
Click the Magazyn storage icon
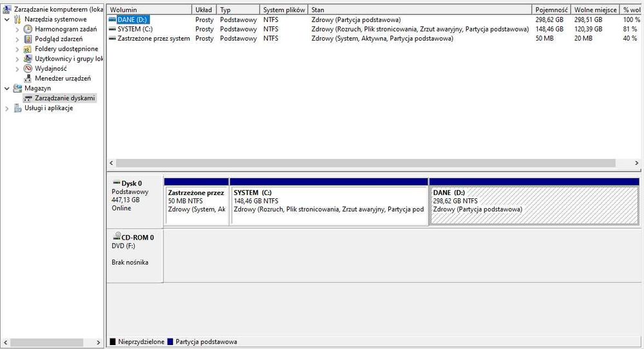tap(17, 88)
